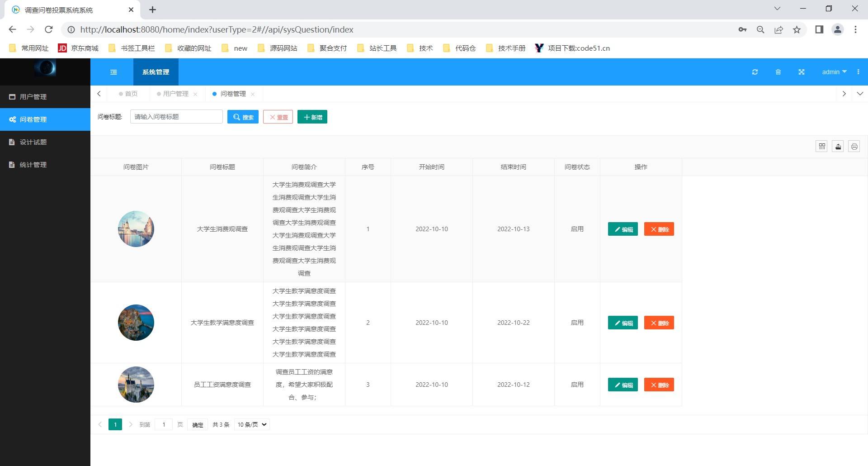Screen dimensions: 868x466
Task: Switch to the 首页 tab
Action: click(x=128, y=94)
